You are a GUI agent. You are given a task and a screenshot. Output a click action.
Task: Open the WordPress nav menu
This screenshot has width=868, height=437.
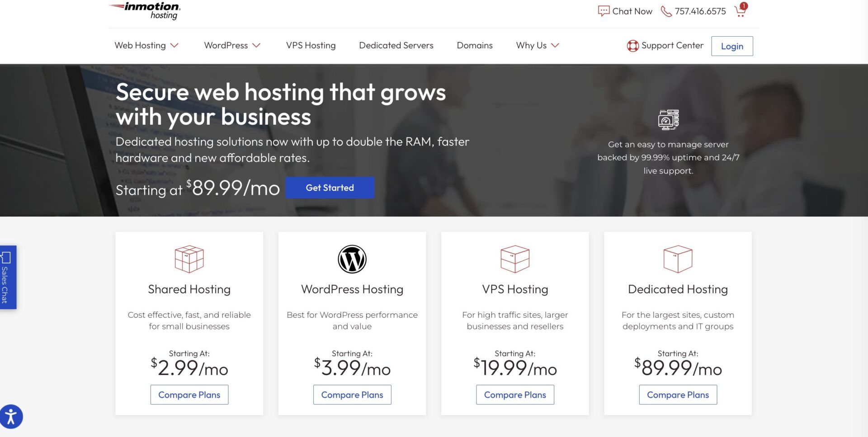pos(226,46)
